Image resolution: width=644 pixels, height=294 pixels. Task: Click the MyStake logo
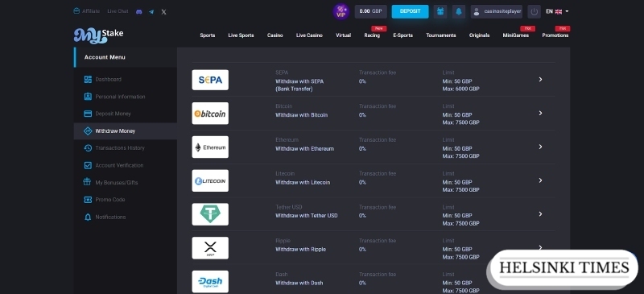98,35
